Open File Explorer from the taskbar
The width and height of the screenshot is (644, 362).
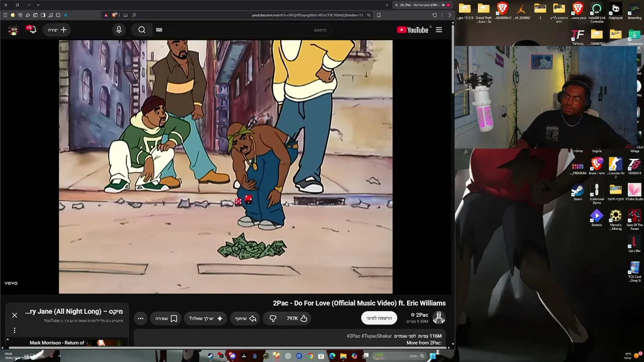click(343, 356)
